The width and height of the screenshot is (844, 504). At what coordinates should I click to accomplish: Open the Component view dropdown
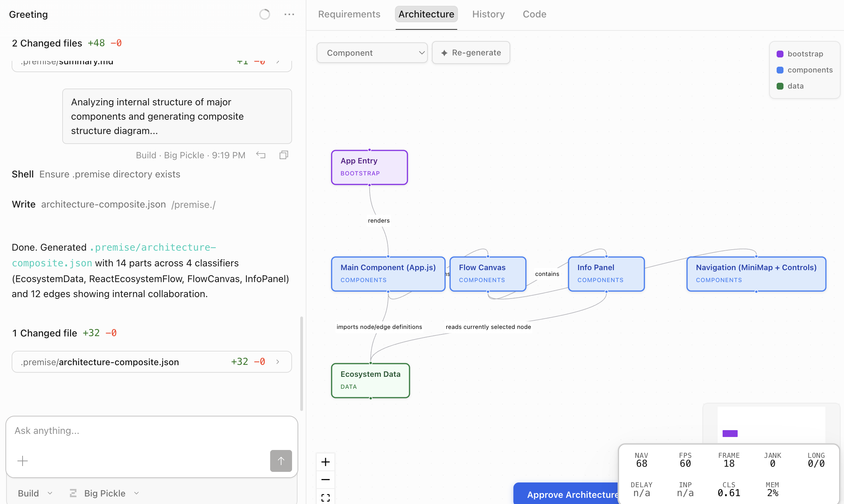(x=372, y=53)
